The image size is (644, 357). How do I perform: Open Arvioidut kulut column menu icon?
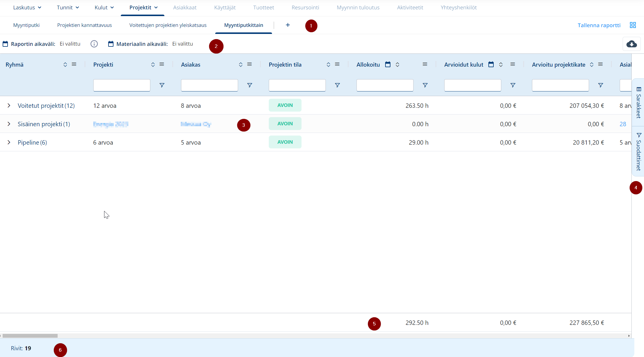pyautogui.click(x=513, y=64)
